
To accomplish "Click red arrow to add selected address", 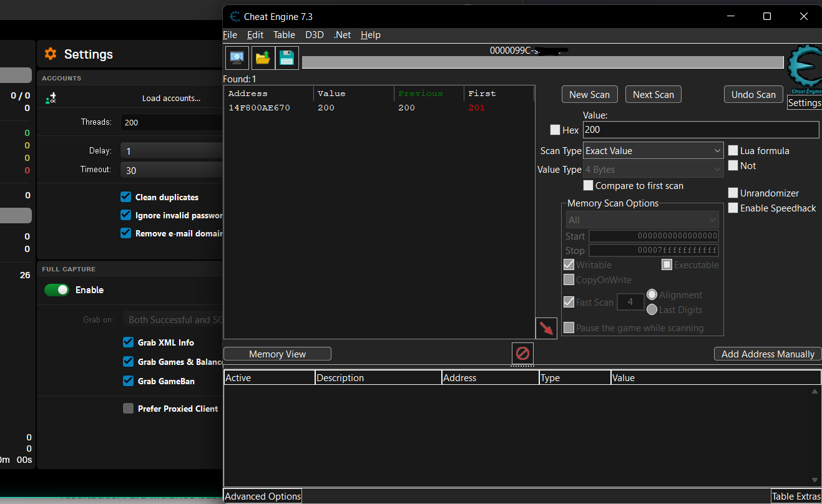I will pyautogui.click(x=546, y=328).
